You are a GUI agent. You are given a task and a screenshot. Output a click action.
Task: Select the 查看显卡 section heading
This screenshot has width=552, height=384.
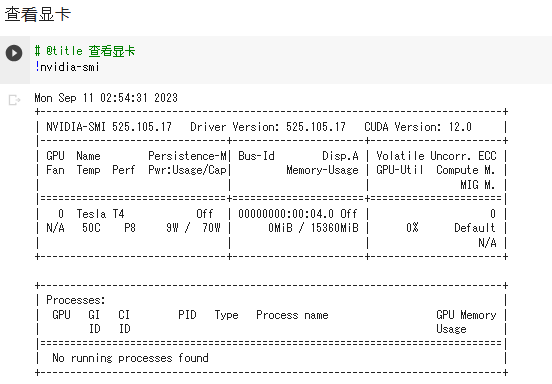coord(38,14)
